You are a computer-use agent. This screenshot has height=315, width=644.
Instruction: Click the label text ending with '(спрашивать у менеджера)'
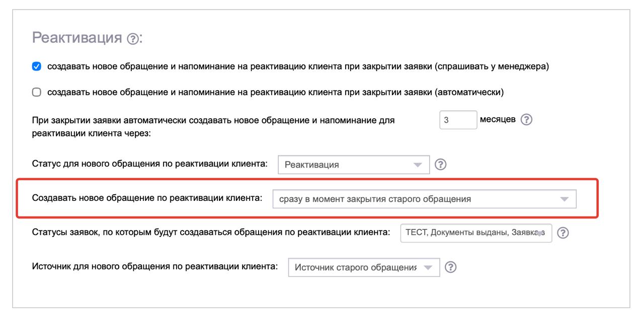coord(298,67)
